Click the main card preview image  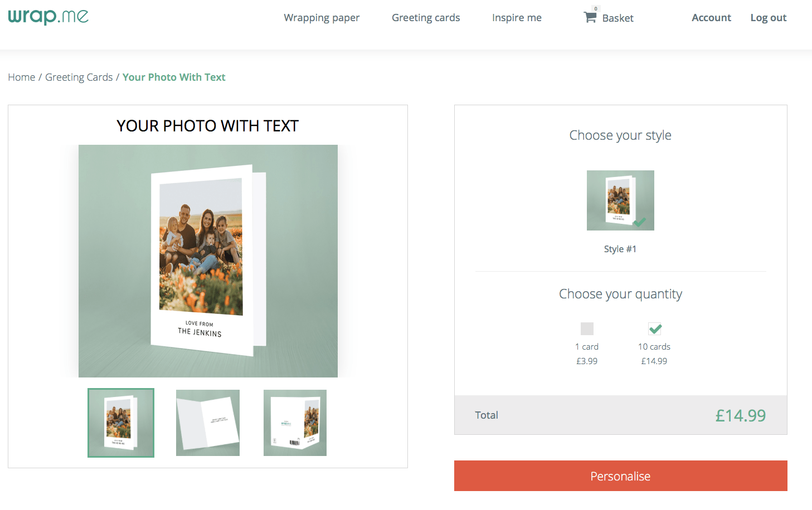[208, 261]
